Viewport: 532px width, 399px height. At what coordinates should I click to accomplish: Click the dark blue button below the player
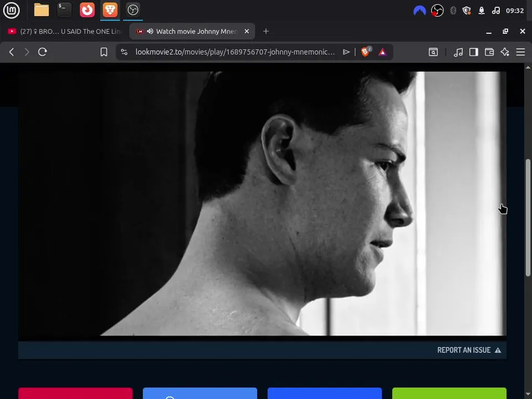[x=325, y=393]
